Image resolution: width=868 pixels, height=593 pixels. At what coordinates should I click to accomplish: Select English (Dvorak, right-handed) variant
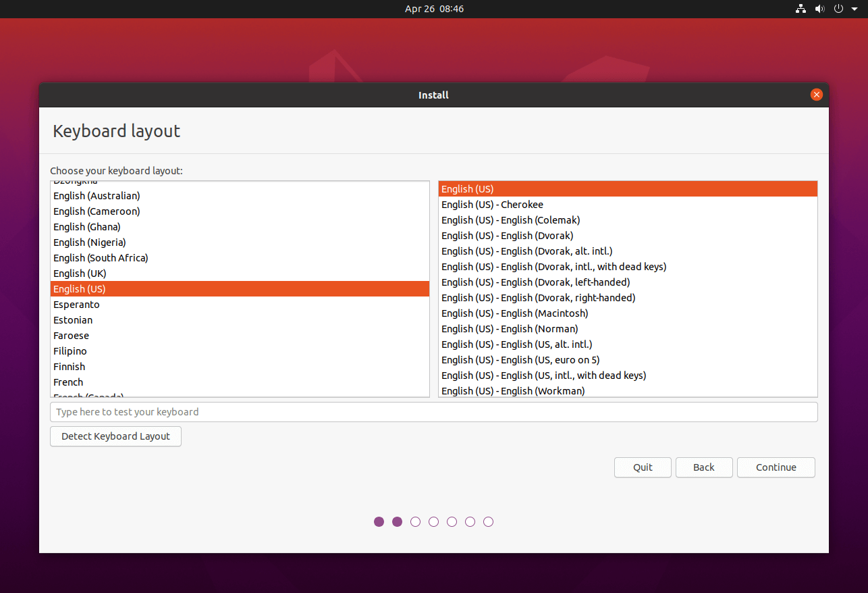pyautogui.click(x=628, y=298)
